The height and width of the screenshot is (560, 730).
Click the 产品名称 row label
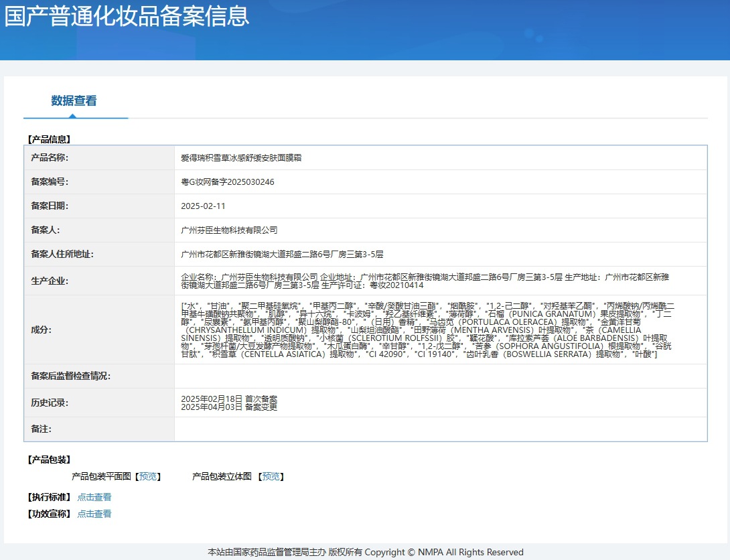(x=50, y=158)
